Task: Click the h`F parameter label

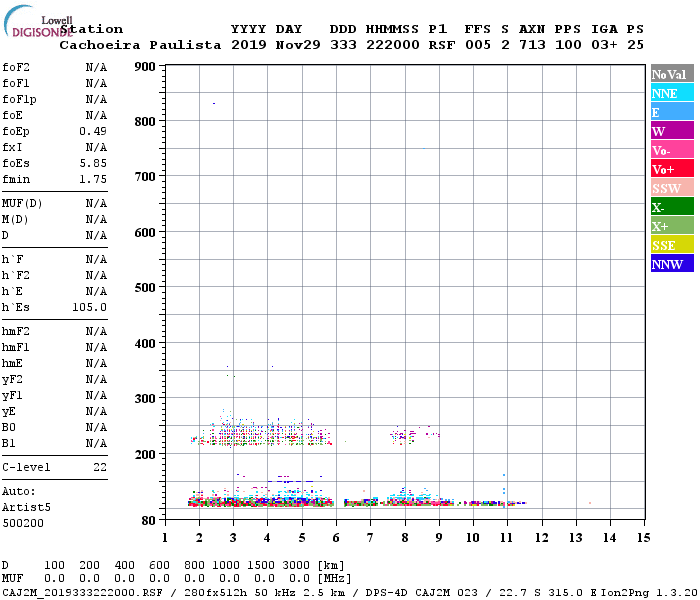Action: [x=12, y=259]
